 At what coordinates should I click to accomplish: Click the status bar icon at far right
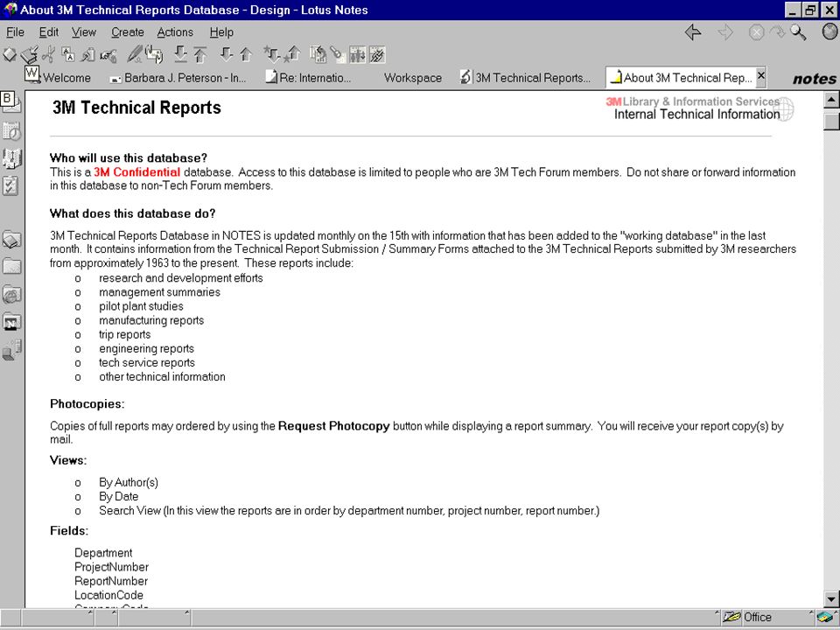826,617
